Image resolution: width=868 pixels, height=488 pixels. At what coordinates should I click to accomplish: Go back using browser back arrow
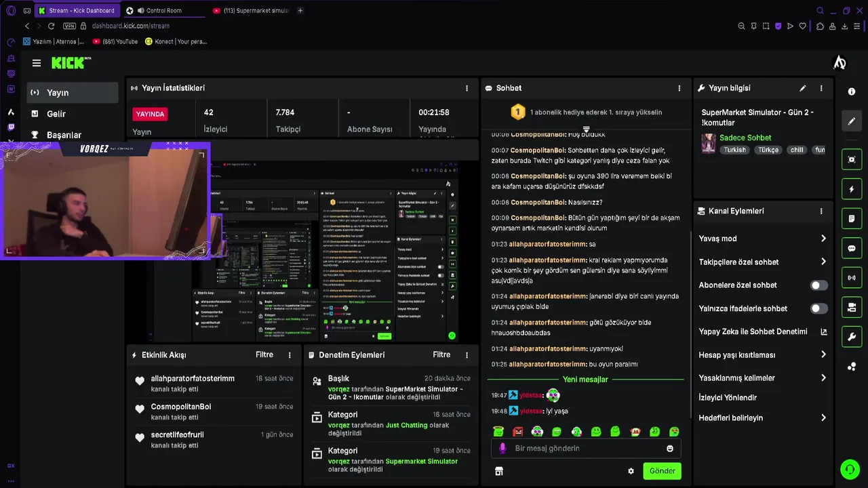click(27, 26)
